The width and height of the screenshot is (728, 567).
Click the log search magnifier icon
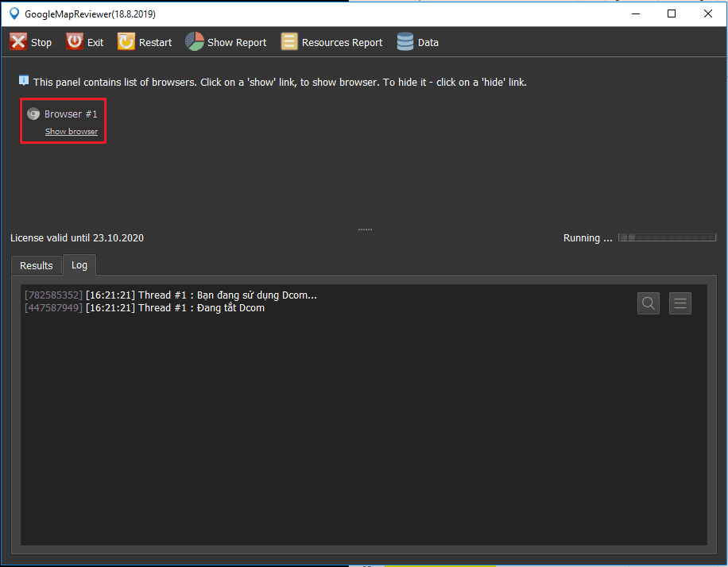click(x=649, y=303)
